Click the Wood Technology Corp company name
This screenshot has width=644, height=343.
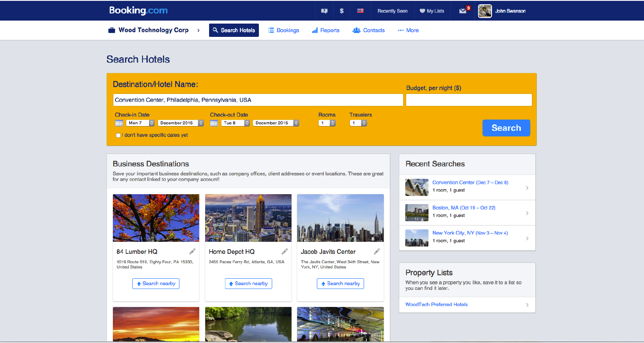pos(154,30)
